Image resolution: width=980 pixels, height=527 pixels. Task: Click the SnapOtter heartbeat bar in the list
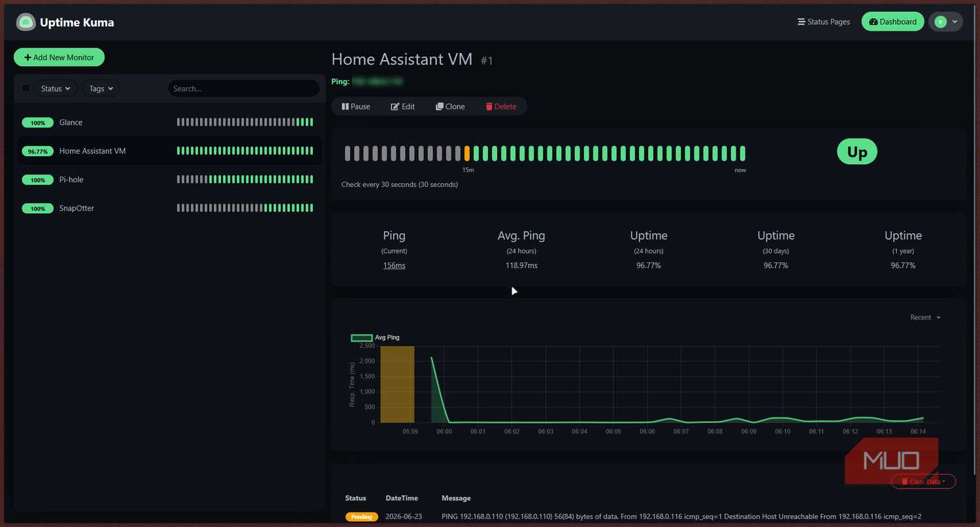pos(245,209)
